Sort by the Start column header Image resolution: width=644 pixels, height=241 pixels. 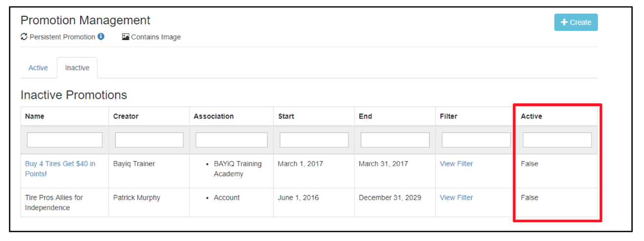pyautogui.click(x=286, y=116)
